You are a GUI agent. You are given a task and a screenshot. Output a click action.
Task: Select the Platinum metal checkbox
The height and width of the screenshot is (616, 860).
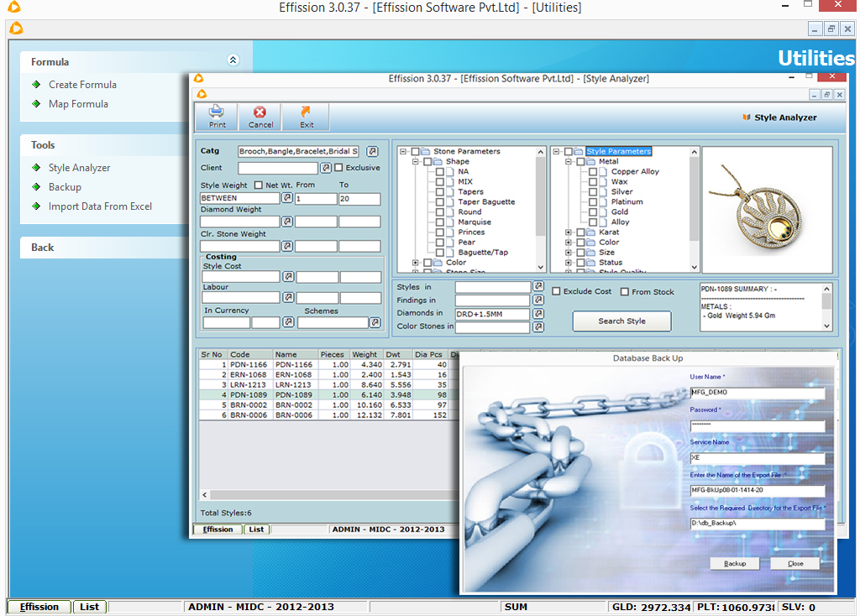pos(593,201)
